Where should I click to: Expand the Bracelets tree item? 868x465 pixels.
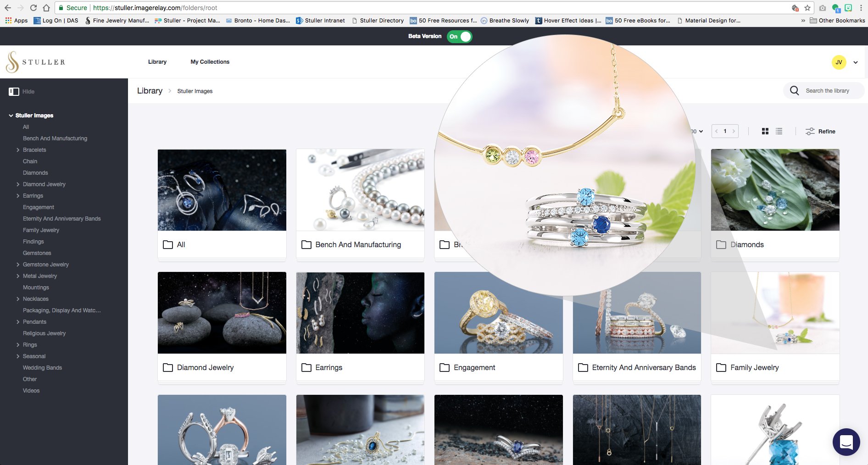18,150
